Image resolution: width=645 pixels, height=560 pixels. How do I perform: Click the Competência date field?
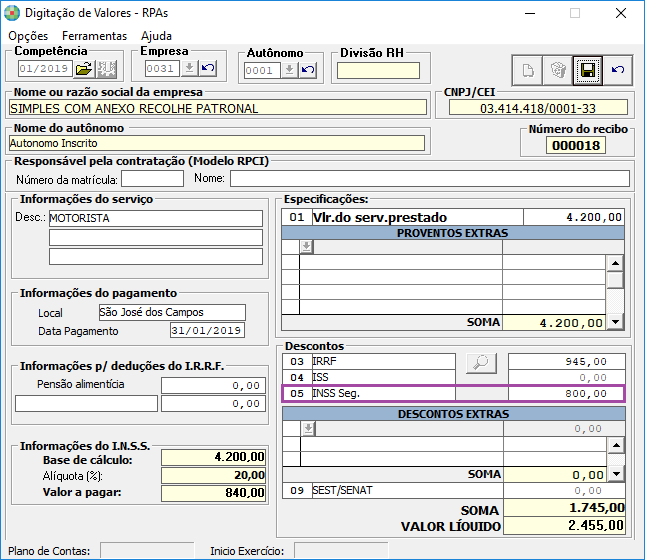[45, 68]
